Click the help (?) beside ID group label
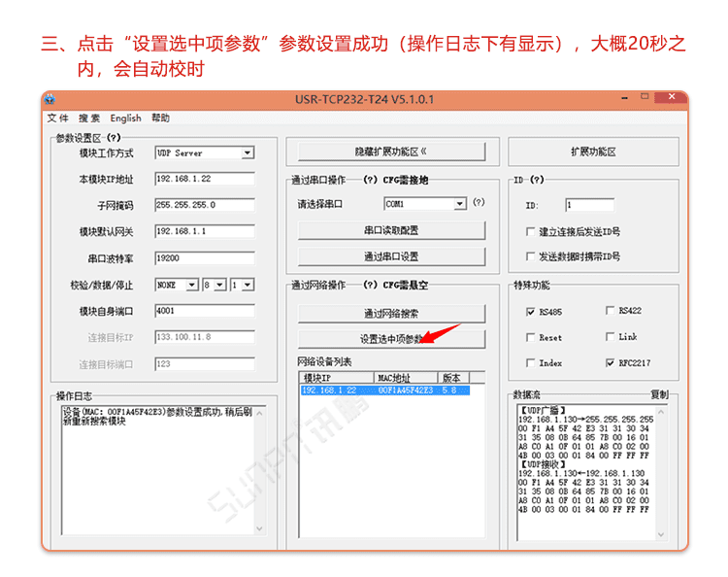The width and height of the screenshot is (728, 577). tap(537, 180)
